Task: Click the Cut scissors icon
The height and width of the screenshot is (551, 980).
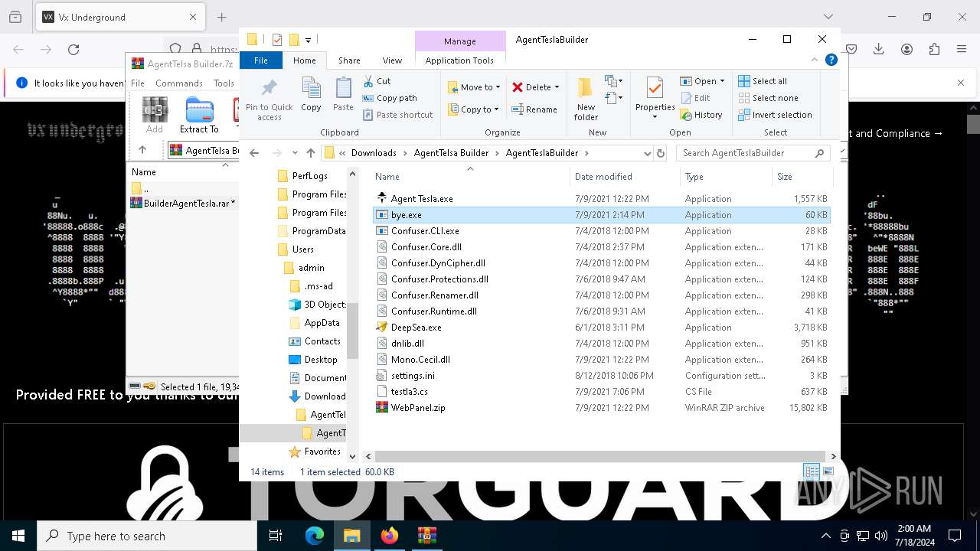Action: tap(368, 81)
